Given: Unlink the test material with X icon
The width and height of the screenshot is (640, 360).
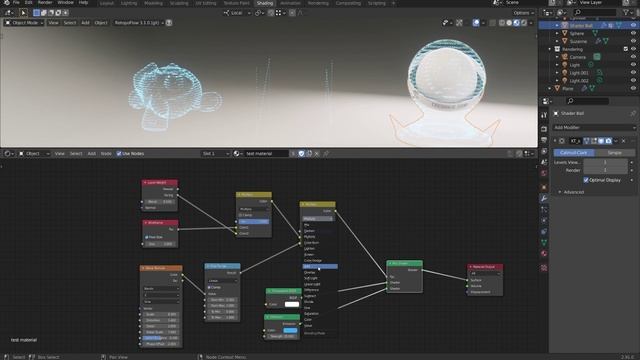Looking at the screenshot, I should [x=317, y=153].
